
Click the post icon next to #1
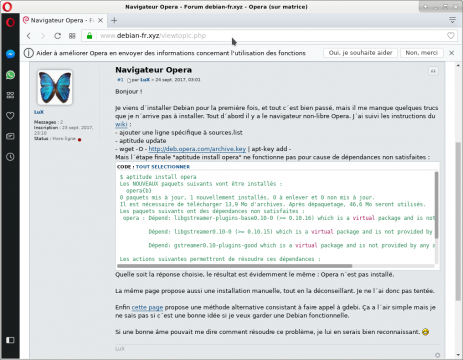tap(128, 80)
